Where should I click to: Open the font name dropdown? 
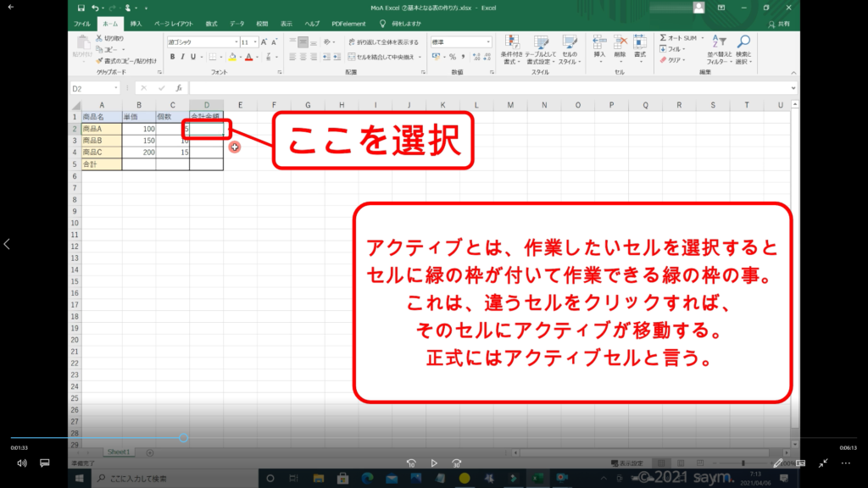click(235, 42)
